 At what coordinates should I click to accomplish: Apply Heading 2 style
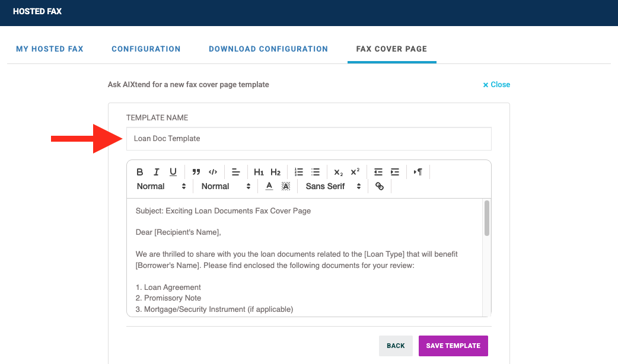pyautogui.click(x=276, y=172)
